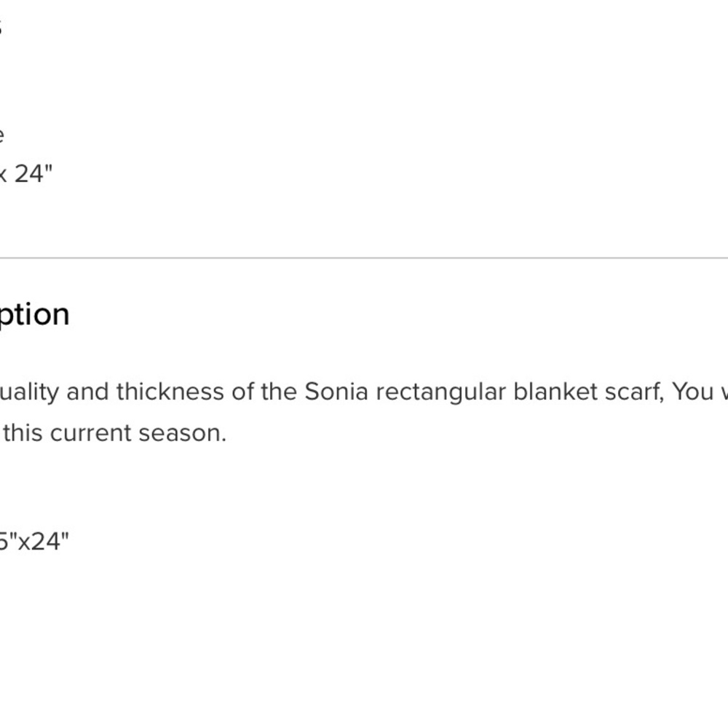The image size is (728, 728).
Task: Click the word "this" before current season
Action: [x=23, y=433]
